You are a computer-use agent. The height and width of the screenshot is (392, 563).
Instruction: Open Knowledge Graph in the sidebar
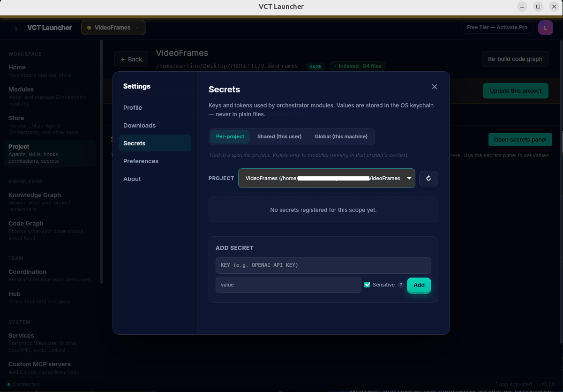(x=49, y=202)
